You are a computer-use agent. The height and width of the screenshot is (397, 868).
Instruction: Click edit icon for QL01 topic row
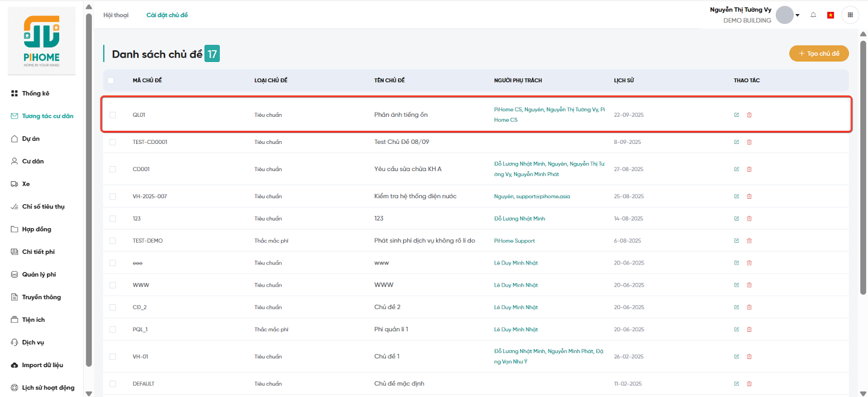pyautogui.click(x=737, y=115)
